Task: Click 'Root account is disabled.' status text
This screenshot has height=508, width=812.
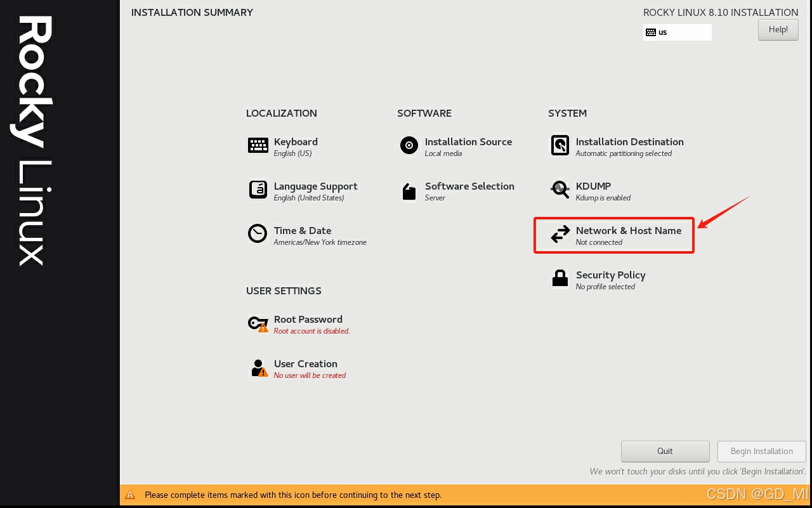Action: [312, 331]
